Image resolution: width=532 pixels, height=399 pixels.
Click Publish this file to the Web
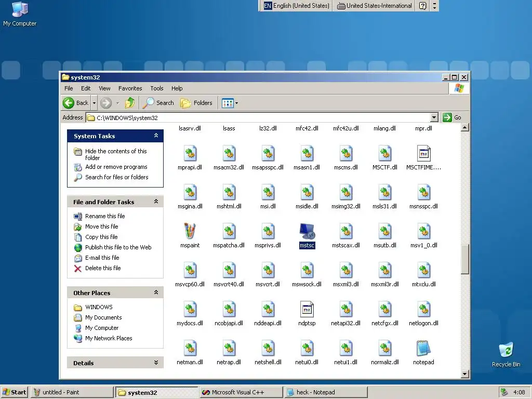click(x=118, y=247)
